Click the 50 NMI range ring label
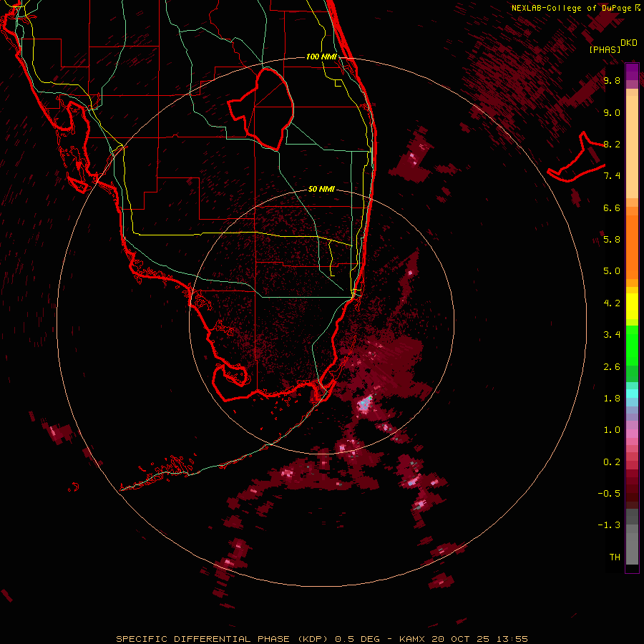 321,189
